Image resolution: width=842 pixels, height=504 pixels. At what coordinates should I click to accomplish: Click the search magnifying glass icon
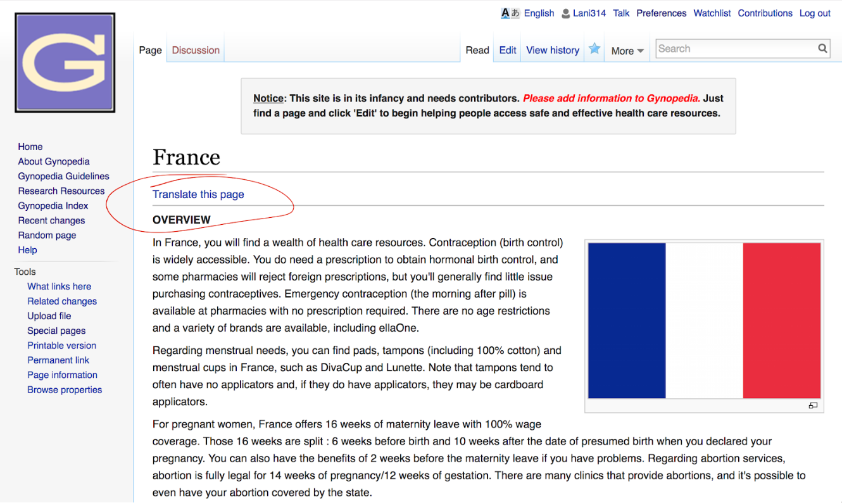point(822,48)
